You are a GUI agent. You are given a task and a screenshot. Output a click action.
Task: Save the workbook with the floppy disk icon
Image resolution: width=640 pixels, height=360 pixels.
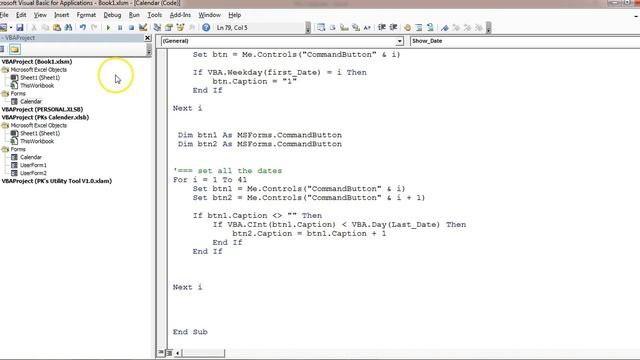20,27
